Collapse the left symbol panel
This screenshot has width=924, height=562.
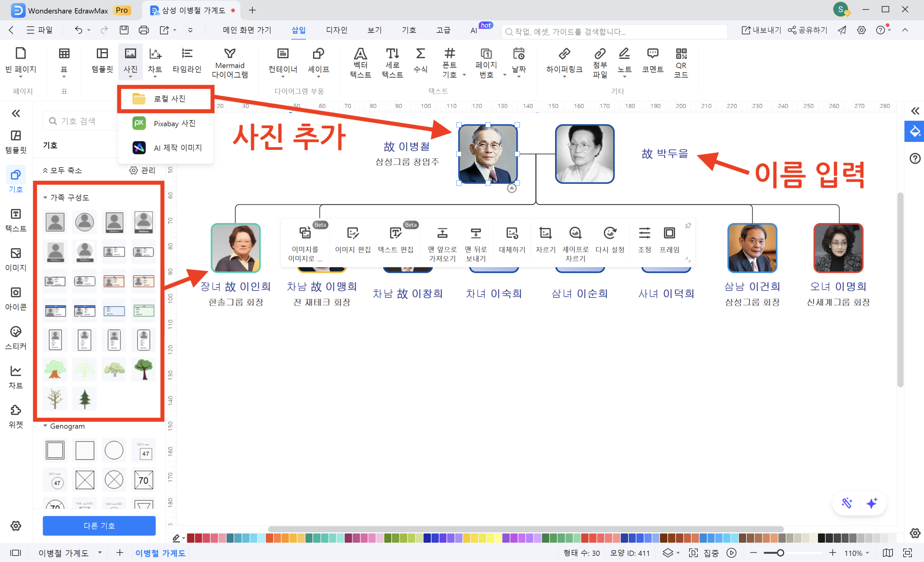coord(15,113)
